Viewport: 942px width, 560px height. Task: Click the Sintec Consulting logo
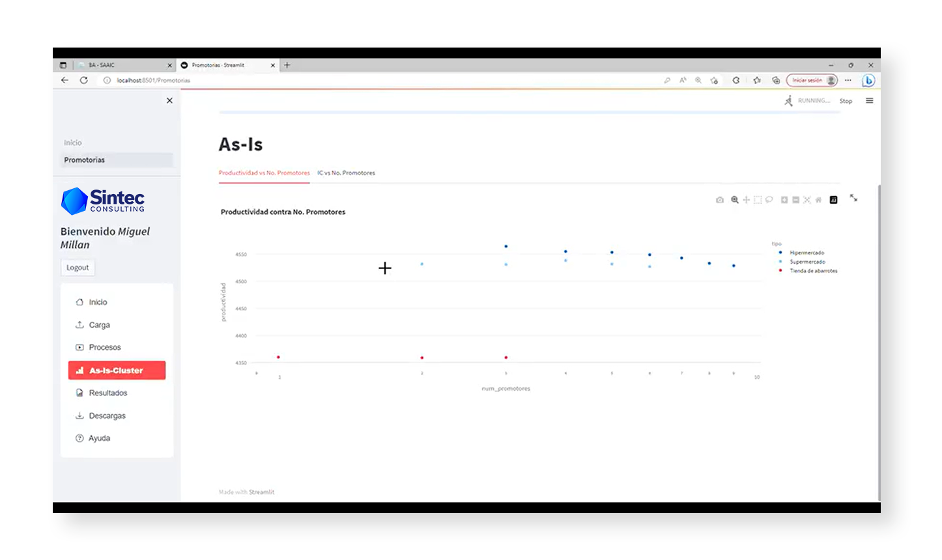(x=103, y=201)
